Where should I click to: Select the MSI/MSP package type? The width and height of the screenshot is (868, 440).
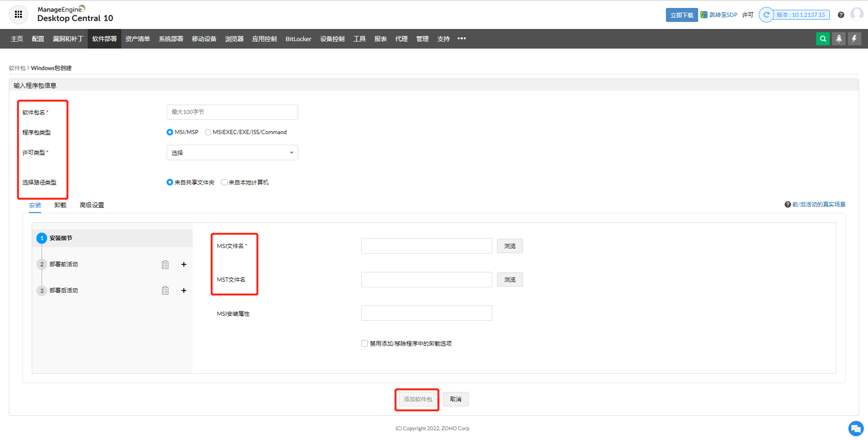pyautogui.click(x=170, y=132)
